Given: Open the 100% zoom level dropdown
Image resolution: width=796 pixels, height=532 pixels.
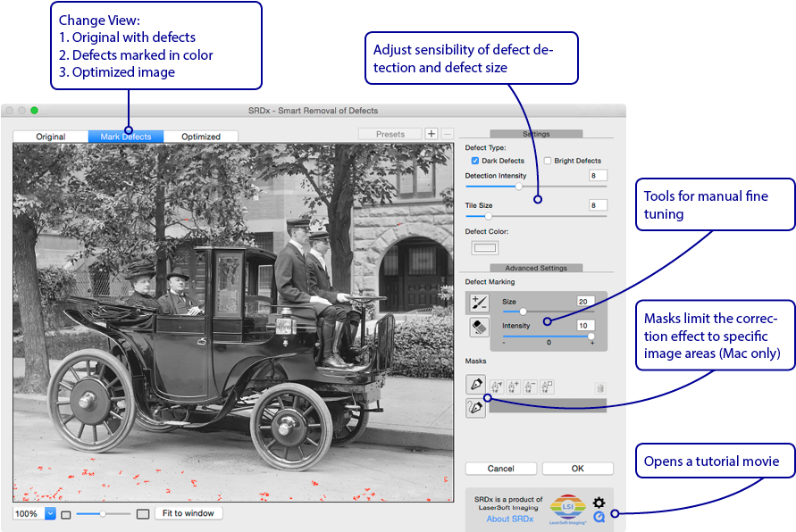Looking at the screenshot, I should pyautogui.click(x=50, y=513).
